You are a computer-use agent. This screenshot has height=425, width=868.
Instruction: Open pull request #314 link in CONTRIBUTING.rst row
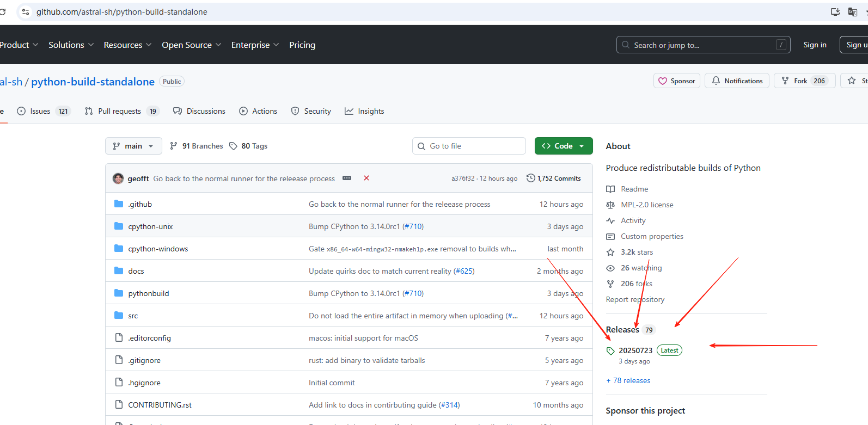pyautogui.click(x=449, y=405)
